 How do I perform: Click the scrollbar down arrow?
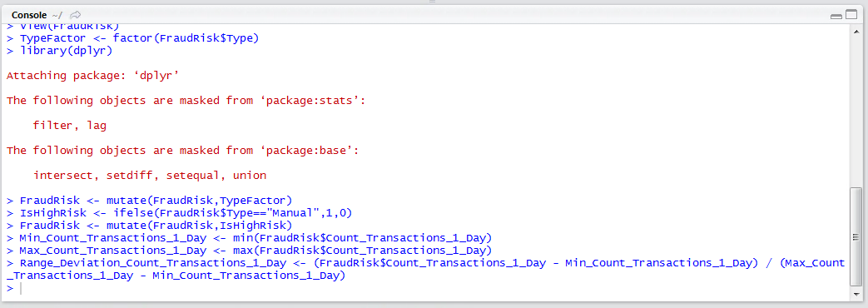click(x=856, y=294)
